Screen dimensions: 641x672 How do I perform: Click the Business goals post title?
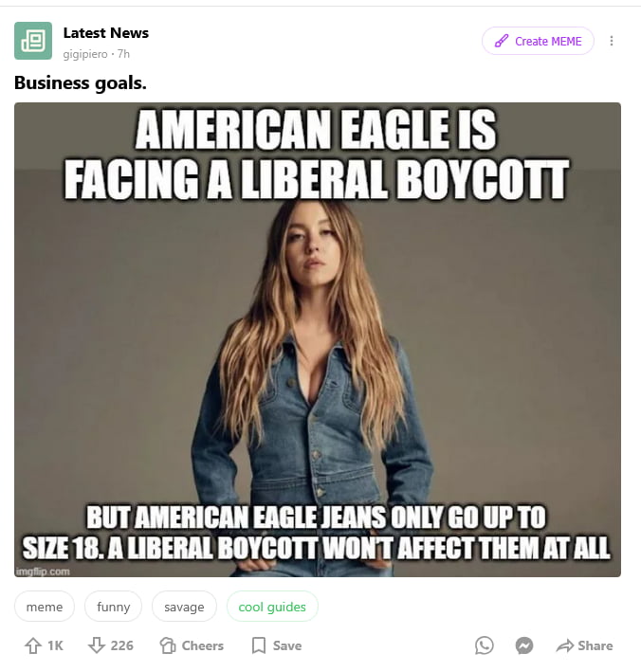(x=81, y=82)
